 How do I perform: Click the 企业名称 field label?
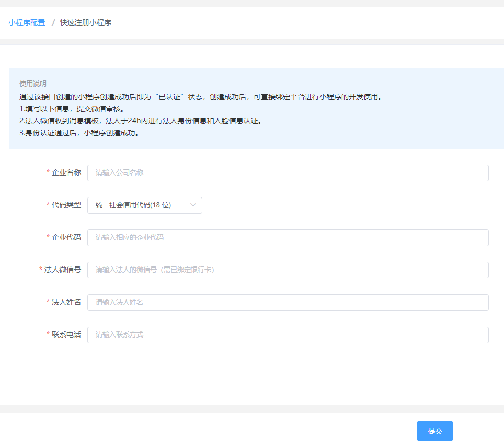pyautogui.click(x=66, y=173)
